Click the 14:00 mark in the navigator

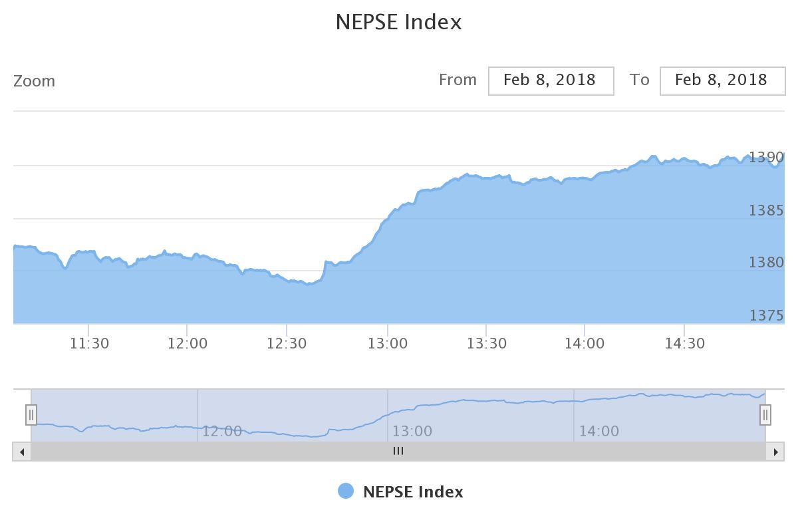[x=599, y=432]
